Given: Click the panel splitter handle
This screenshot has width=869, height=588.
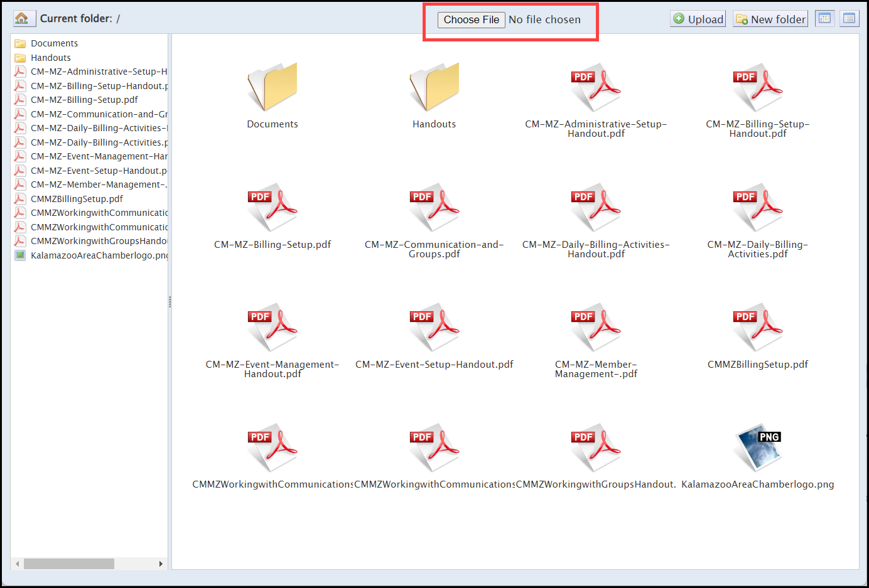Looking at the screenshot, I should [x=170, y=302].
